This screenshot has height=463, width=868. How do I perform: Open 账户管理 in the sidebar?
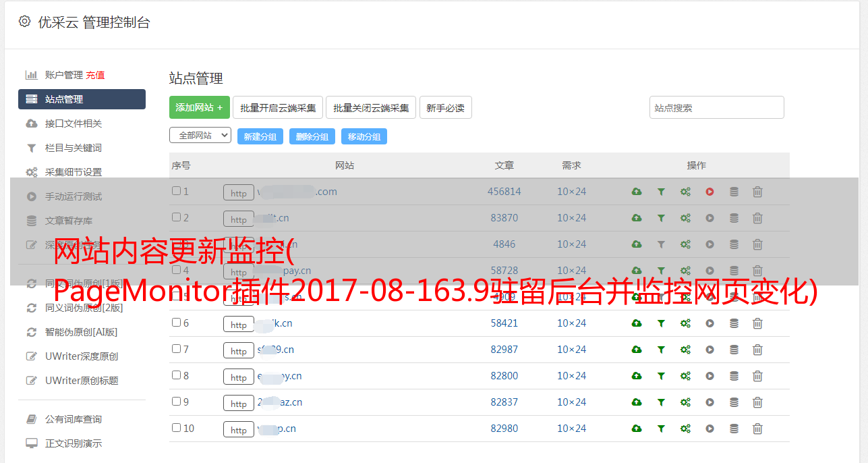[63, 75]
